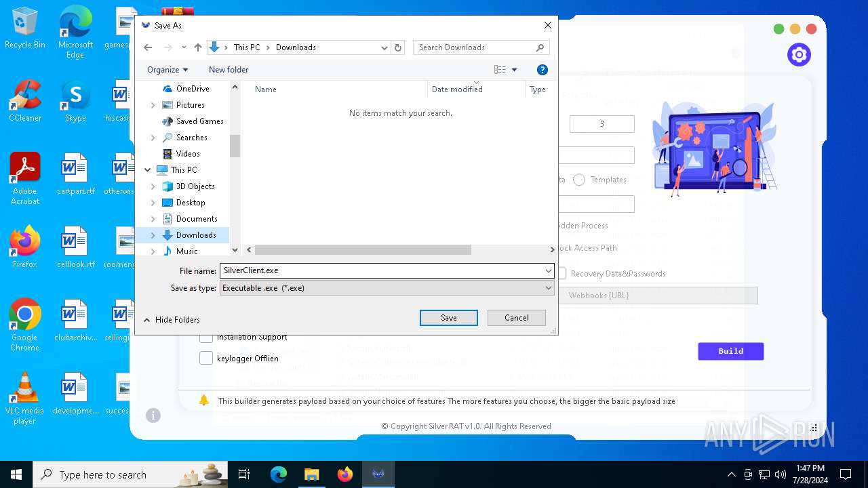The height and width of the screenshot is (488, 868).
Task: Expand the Pictures tree node
Action: coord(153,105)
